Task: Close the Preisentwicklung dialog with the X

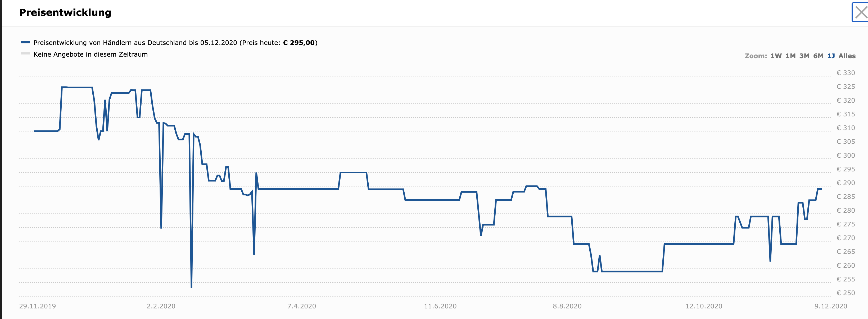Action: click(x=860, y=12)
